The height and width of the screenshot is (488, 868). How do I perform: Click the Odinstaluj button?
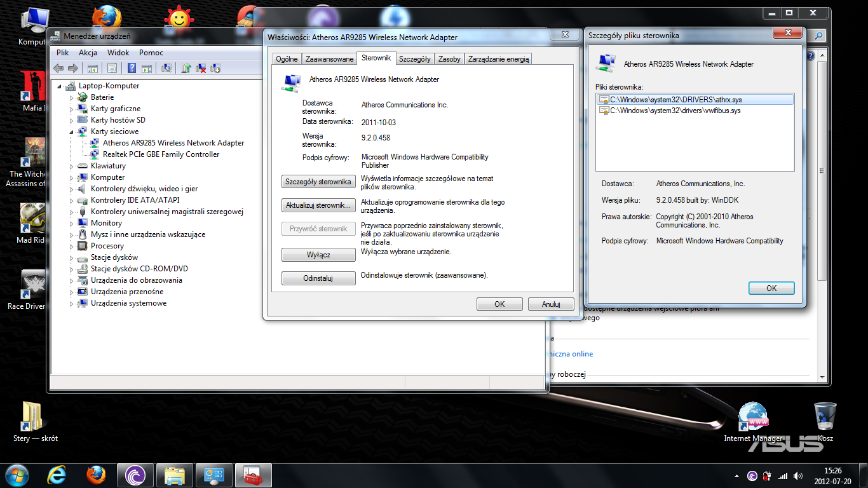point(318,278)
